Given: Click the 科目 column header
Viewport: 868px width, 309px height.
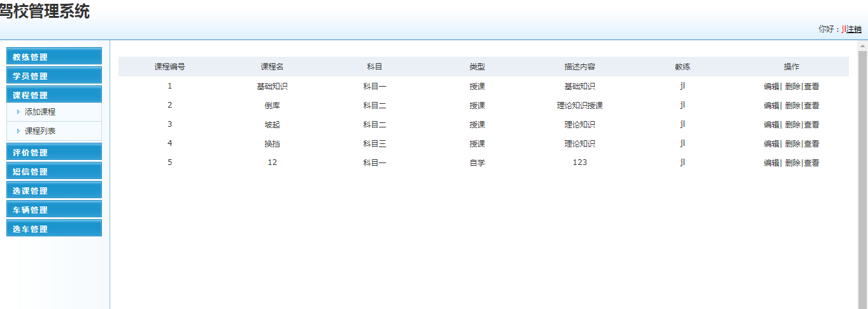Looking at the screenshot, I should [x=374, y=67].
